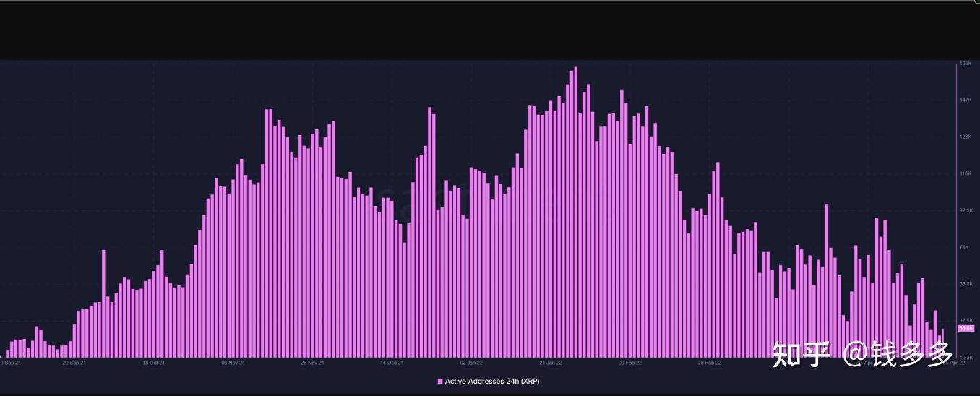
Task: Click the 92.3K y-axis label
Action: click(966, 210)
